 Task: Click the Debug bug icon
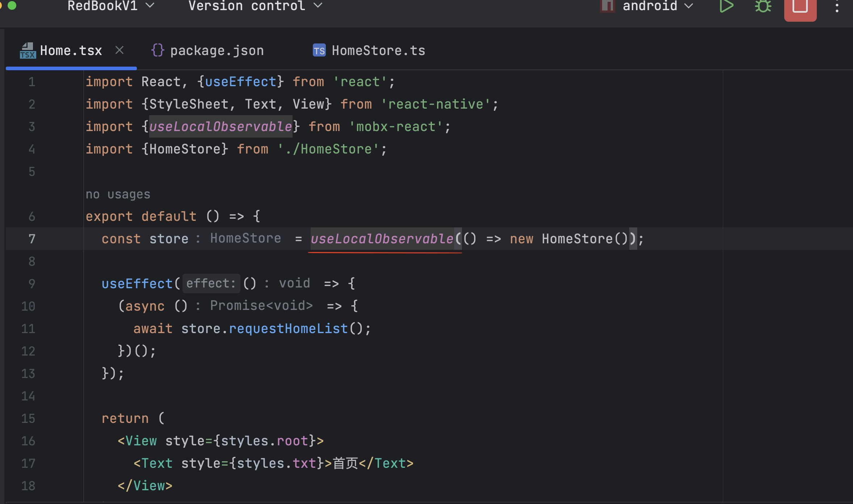tap(763, 6)
